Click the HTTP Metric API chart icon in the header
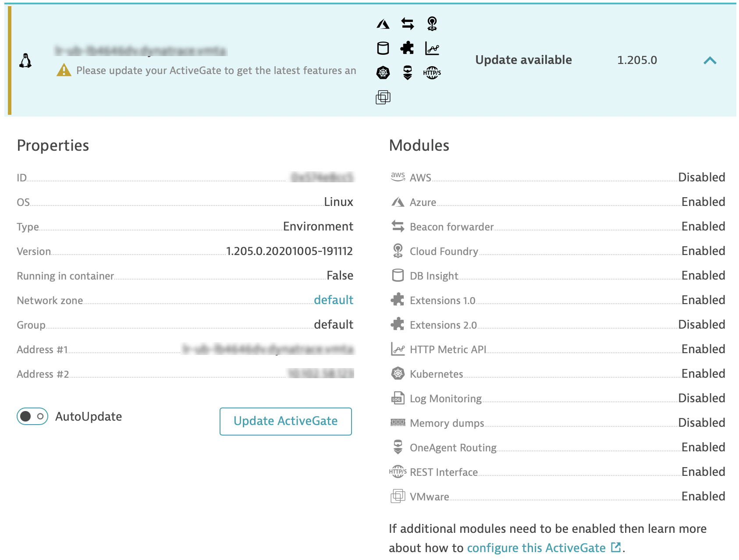Viewport: 739px width, 560px height. tap(432, 48)
